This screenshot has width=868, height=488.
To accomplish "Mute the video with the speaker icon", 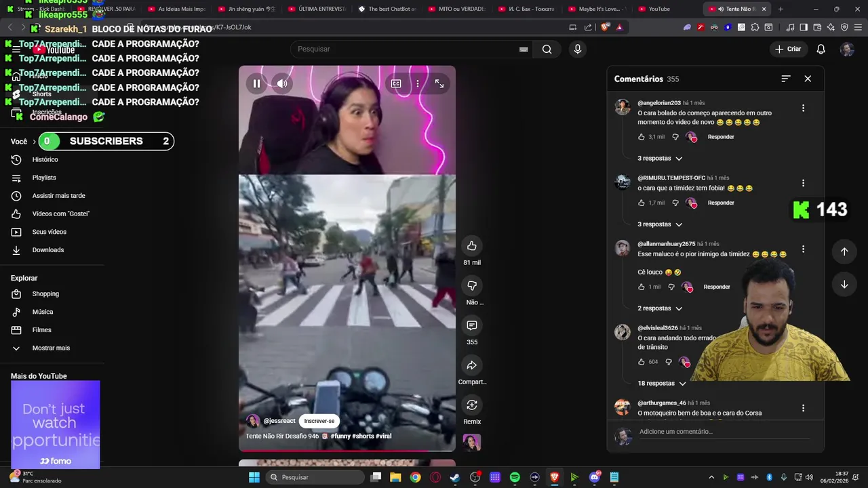I will tap(282, 83).
